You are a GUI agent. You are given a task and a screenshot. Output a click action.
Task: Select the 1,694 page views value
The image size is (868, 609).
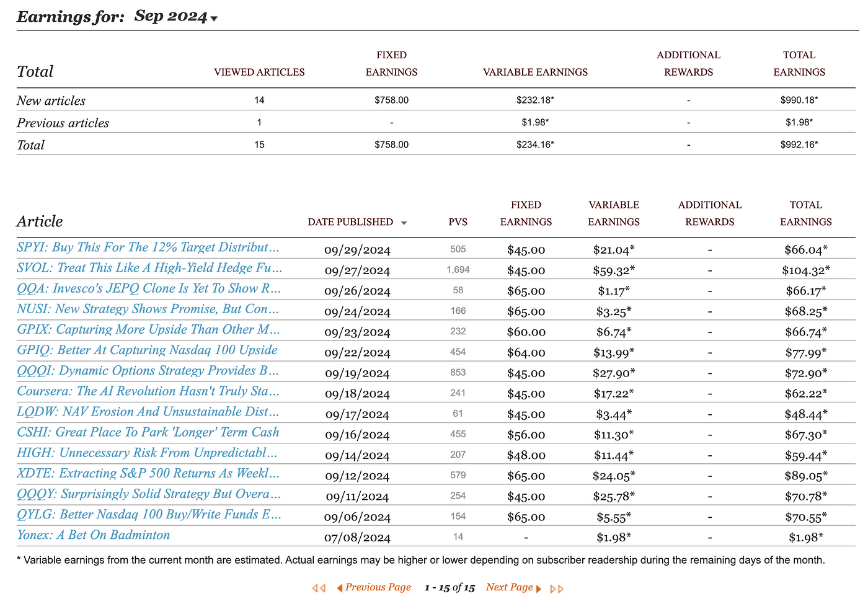(x=458, y=270)
